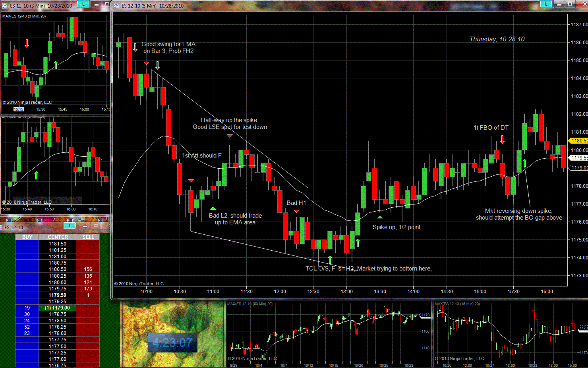Click the BUY column header
588x368 pixels.
(x=27, y=237)
